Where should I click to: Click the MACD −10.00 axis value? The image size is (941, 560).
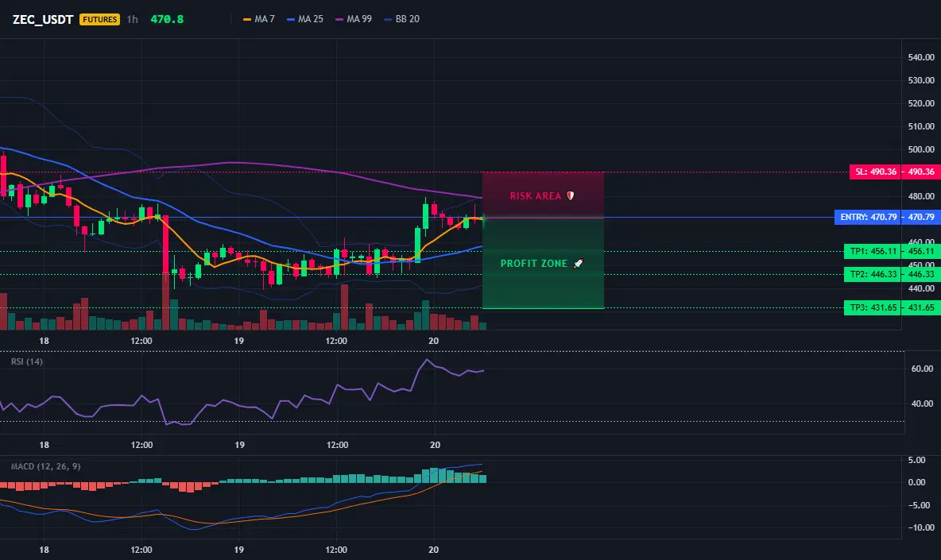click(x=920, y=527)
